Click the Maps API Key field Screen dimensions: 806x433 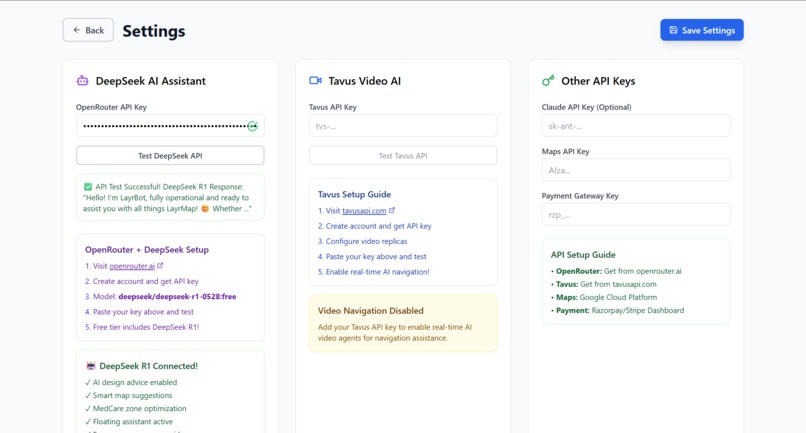tap(636, 170)
